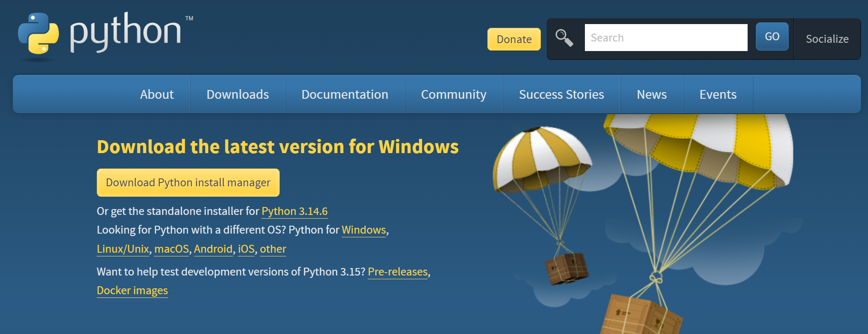The image size is (868, 334).
Task: Open the Python 3.14.6 installer link
Action: [295, 211]
